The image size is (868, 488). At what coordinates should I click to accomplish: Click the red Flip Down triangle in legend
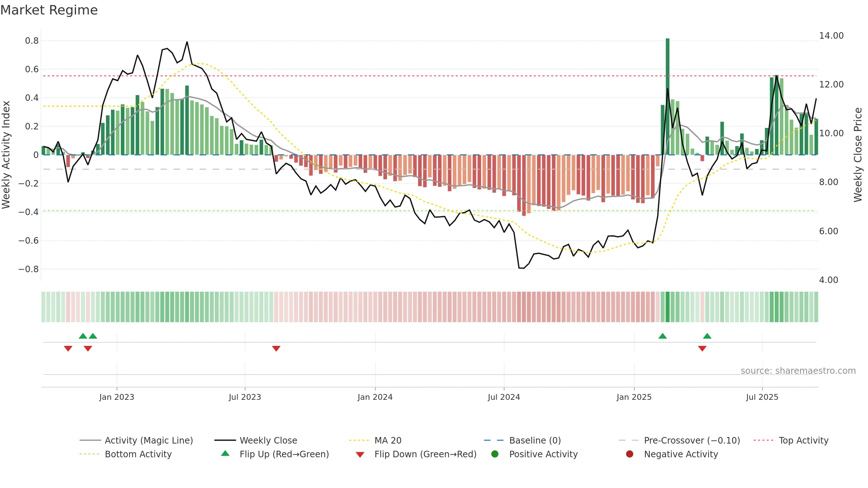click(x=360, y=455)
